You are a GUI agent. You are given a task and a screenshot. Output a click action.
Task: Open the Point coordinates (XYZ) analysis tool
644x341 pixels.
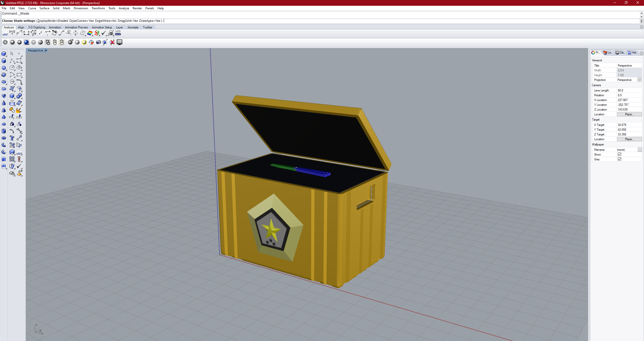click(x=12, y=33)
